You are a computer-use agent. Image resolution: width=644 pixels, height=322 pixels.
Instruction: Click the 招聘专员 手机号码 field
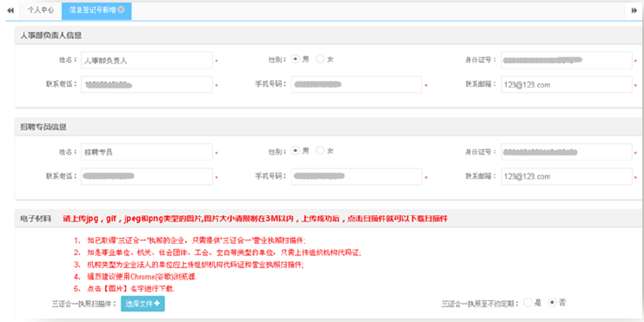point(356,176)
